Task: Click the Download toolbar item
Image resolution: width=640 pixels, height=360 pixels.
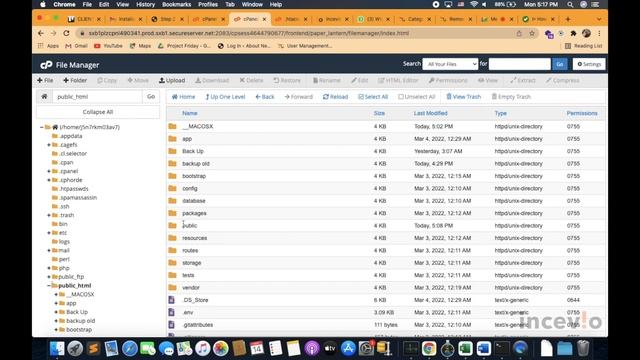Action: pyautogui.click(x=212, y=80)
